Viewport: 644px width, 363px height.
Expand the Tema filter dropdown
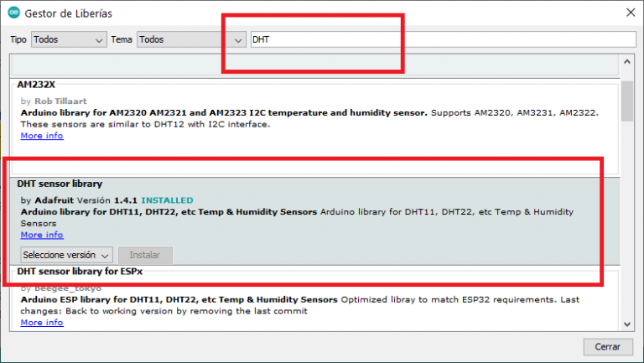click(191, 39)
